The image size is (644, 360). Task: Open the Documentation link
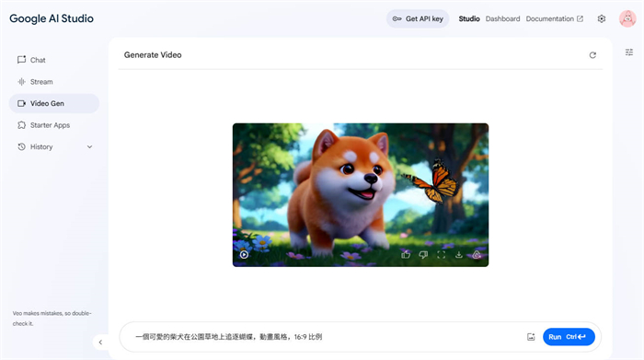click(x=555, y=19)
